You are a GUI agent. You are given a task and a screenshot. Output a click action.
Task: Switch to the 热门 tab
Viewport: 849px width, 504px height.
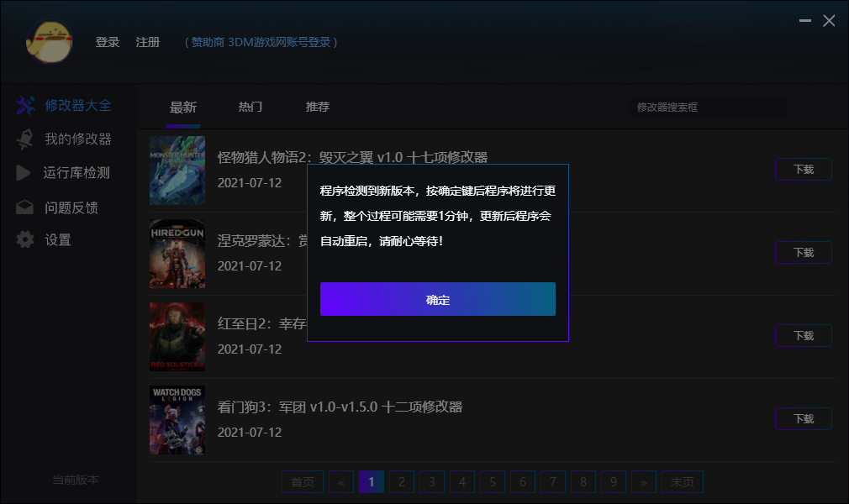point(250,107)
